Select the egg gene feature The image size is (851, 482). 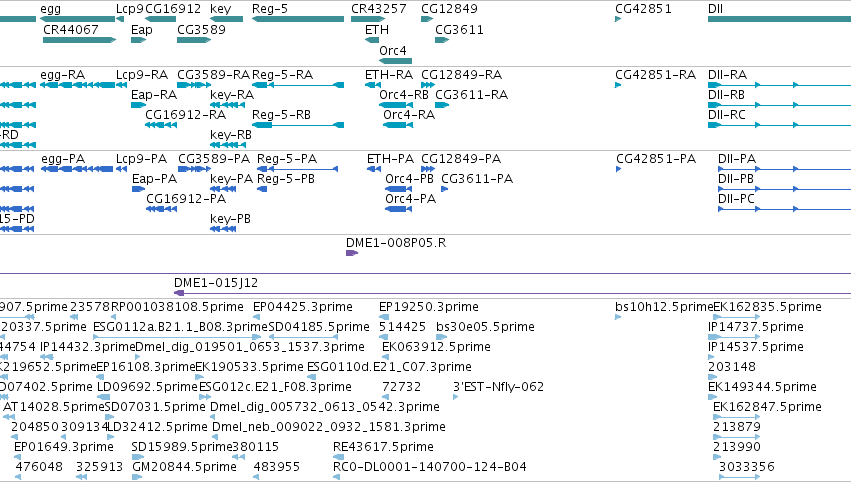[x=77, y=19]
